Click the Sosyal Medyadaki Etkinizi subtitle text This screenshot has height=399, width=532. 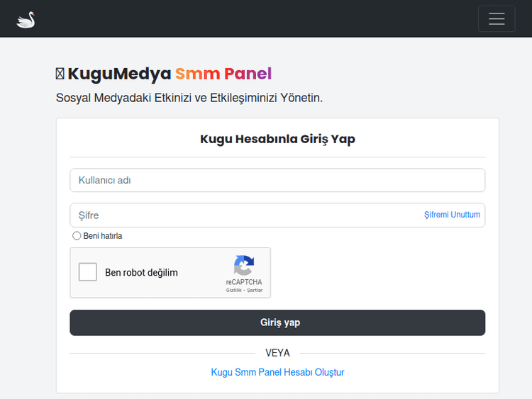coord(189,98)
